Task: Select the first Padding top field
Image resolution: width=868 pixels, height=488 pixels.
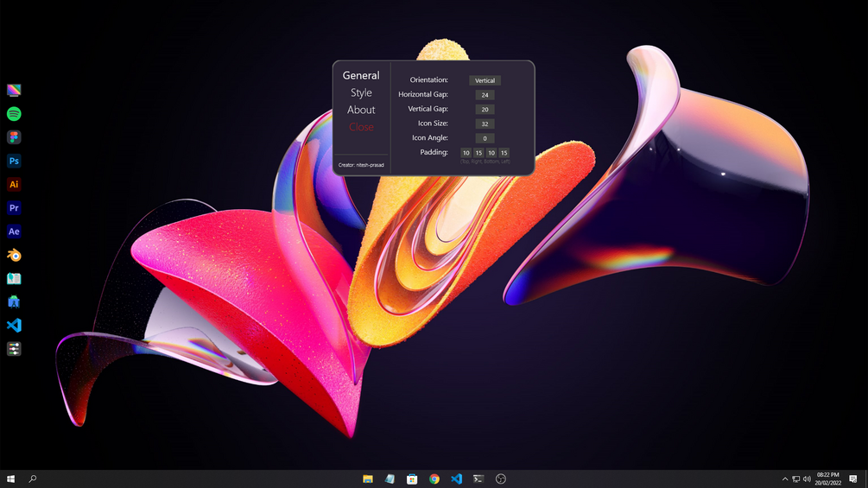Action: coord(466,153)
